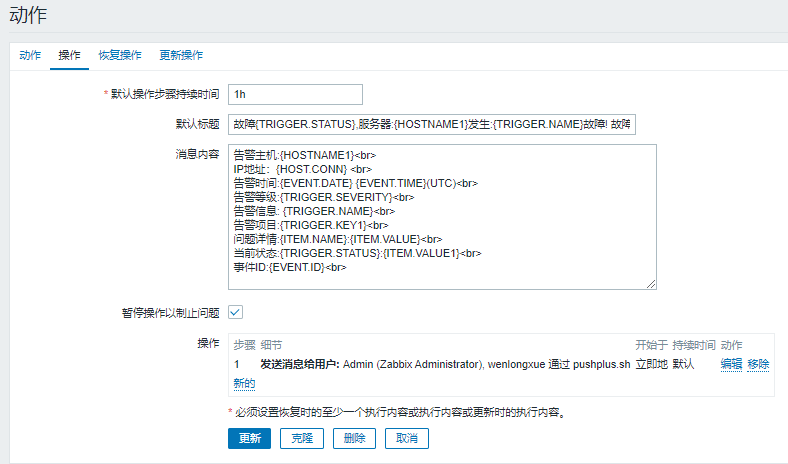Focus the 默认标题 text field
This screenshot has height=464, width=788.
(432, 124)
